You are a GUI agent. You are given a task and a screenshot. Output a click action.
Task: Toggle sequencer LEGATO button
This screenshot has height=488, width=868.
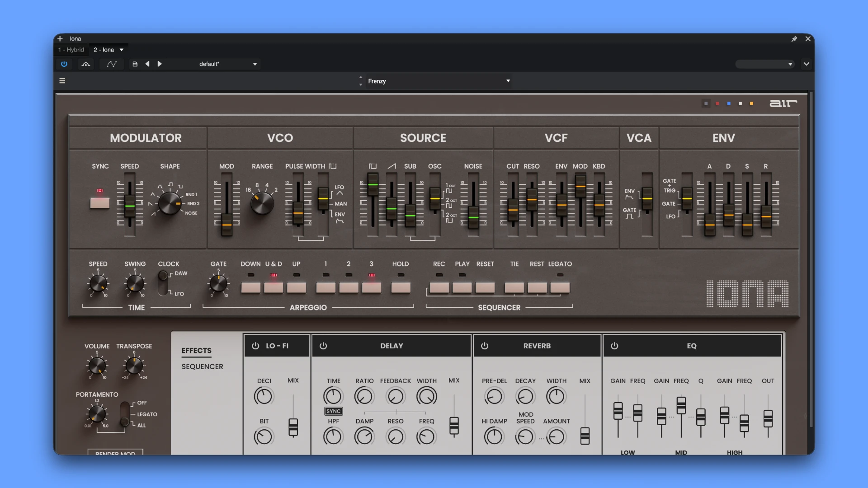[560, 288]
